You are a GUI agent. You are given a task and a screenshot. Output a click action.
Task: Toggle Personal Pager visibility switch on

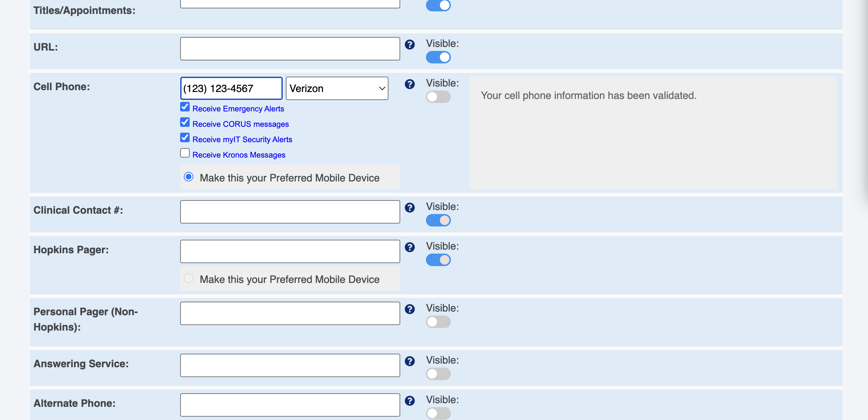pyautogui.click(x=438, y=322)
